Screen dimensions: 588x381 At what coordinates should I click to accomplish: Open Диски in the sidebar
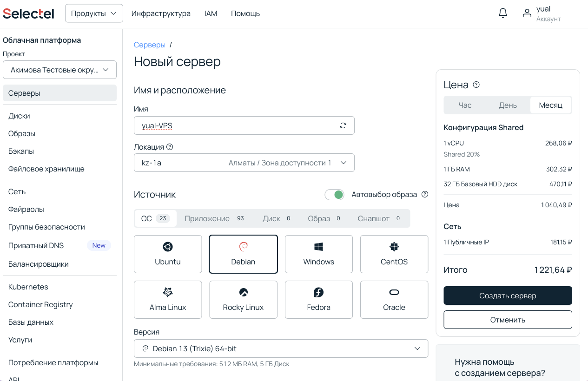pos(59,116)
